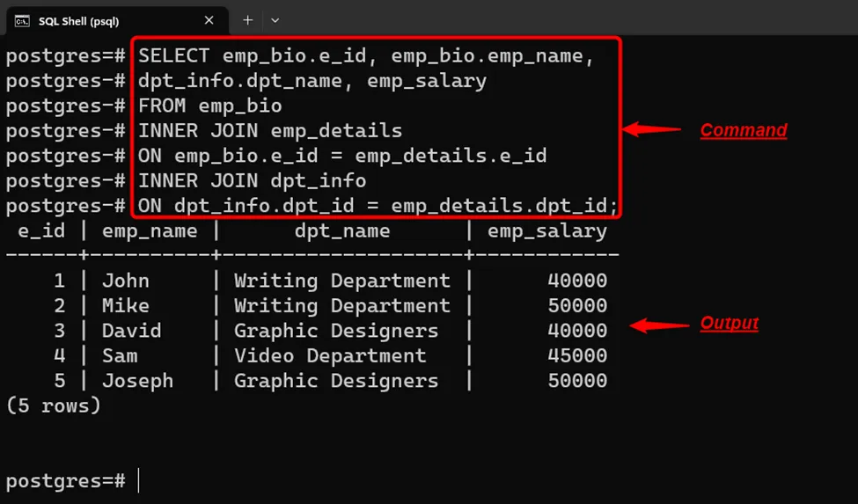Click the '(5 rows)' result count text
The height and width of the screenshot is (504, 858).
coord(53,405)
